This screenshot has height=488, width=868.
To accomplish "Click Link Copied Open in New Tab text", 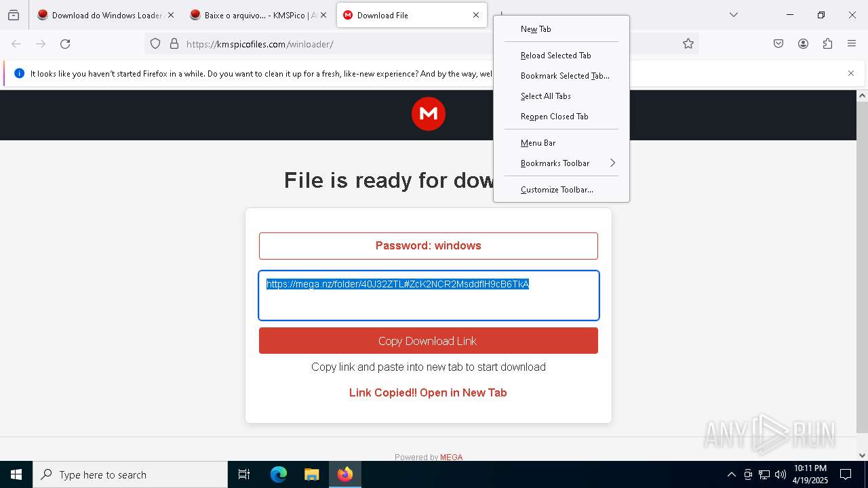I will (x=428, y=392).
